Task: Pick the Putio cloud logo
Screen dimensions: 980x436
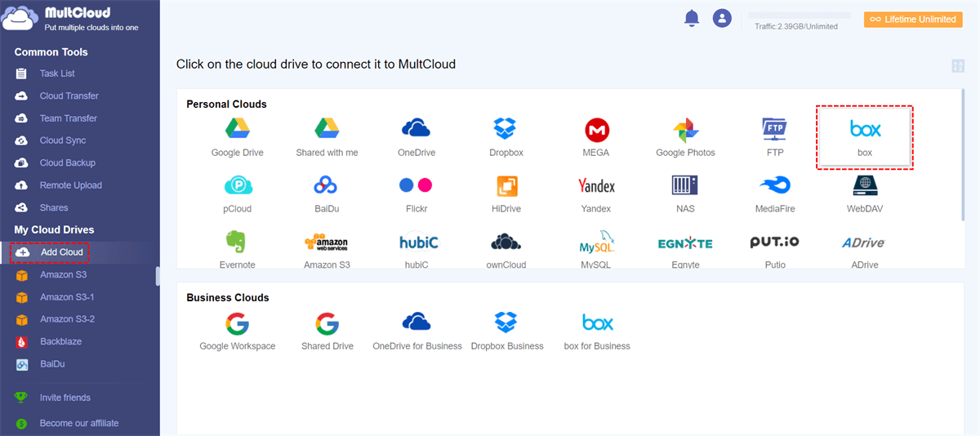Action: [x=774, y=242]
